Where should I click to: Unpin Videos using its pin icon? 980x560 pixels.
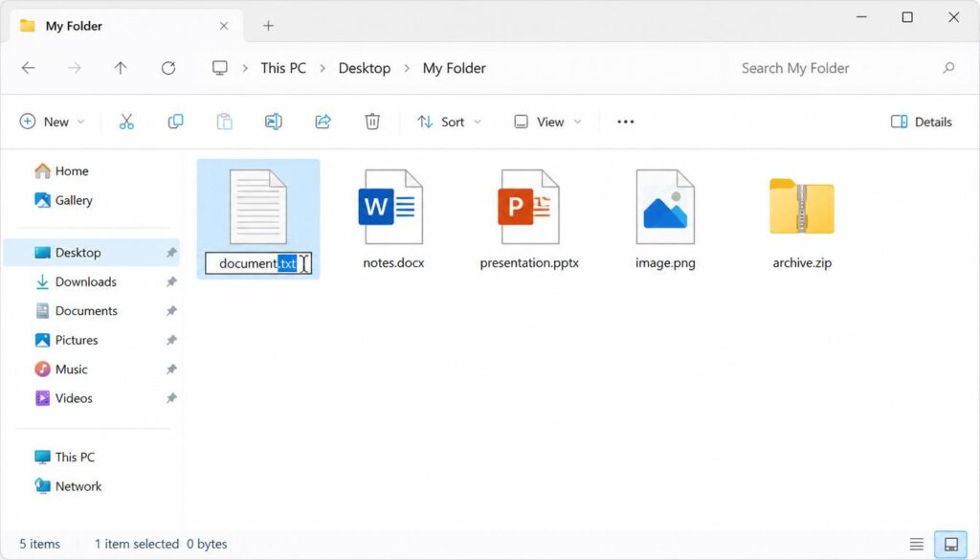click(171, 399)
